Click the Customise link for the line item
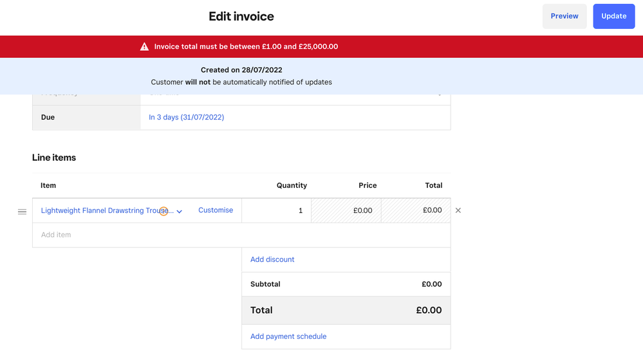This screenshot has width=643, height=364. 216,210
